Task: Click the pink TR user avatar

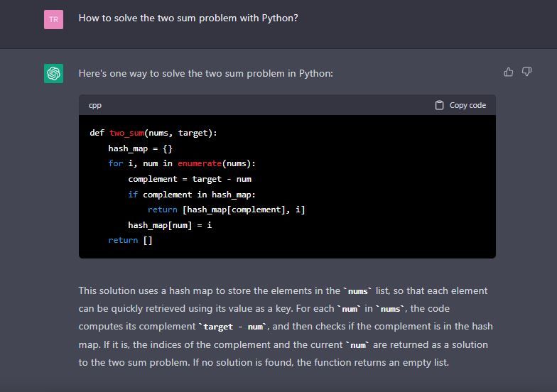Action: (54, 19)
